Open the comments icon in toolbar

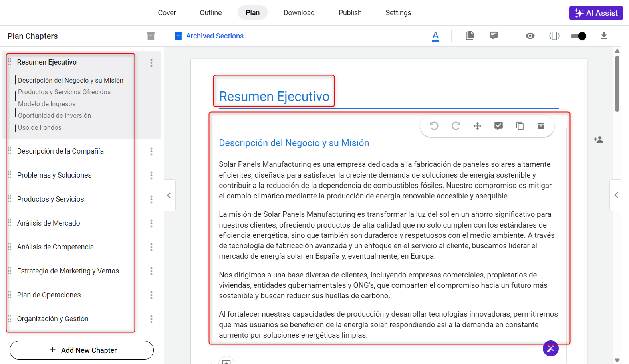[x=494, y=36]
